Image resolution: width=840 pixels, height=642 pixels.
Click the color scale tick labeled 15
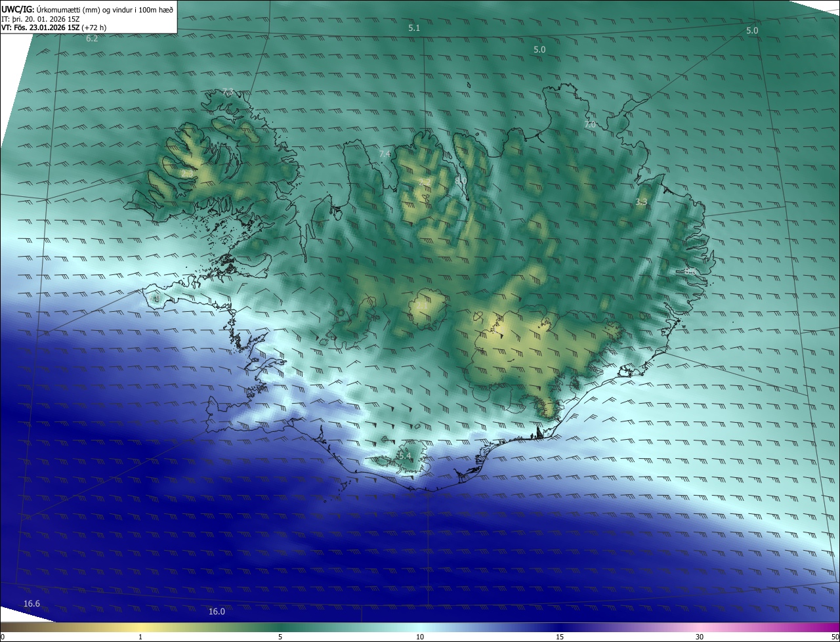(x=560, y=637)
